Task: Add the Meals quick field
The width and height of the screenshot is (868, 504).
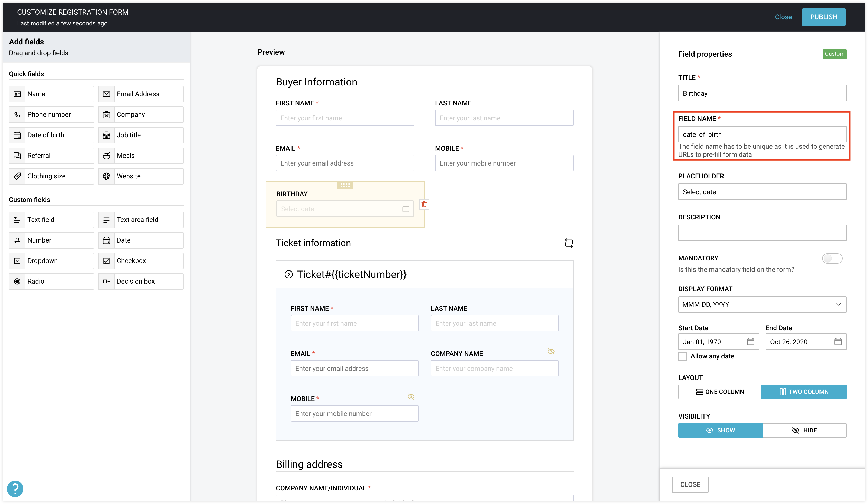Action: (x=141, y=155)
